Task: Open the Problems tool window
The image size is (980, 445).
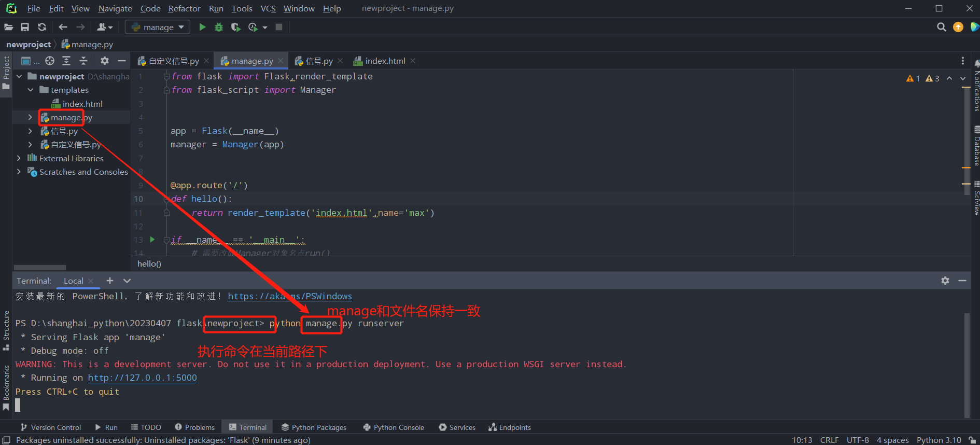Action: click(x=194, y=427)
